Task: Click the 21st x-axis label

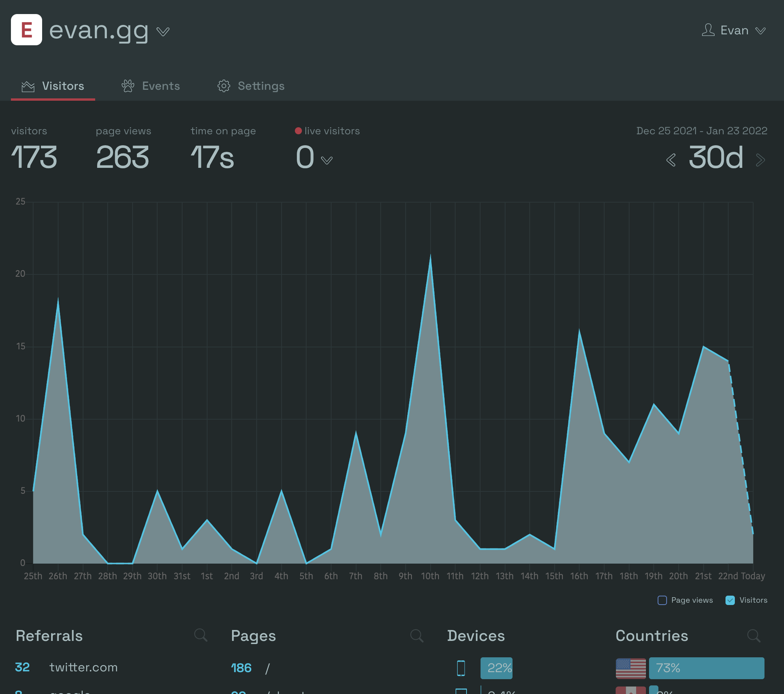Action: (703, 576)
